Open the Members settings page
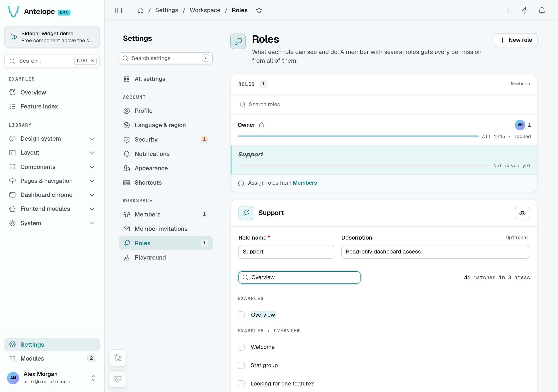558x392 pixels. (165, 214)
